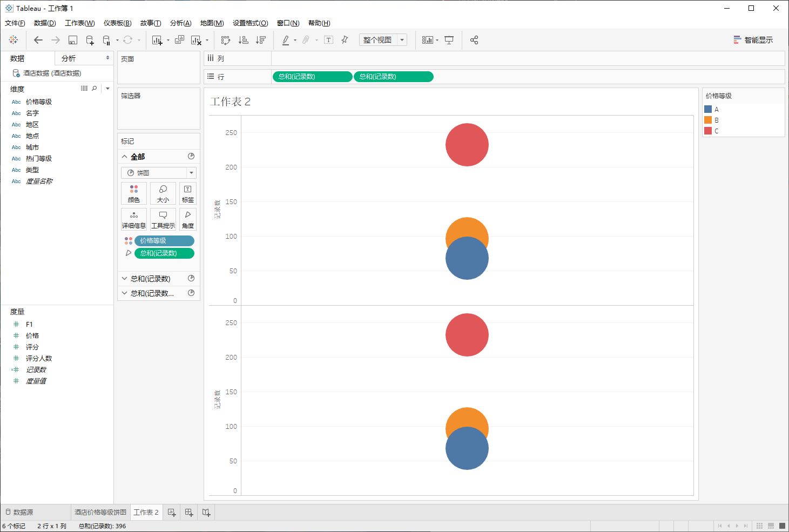Click the 颜色 color marks button
This screenshot has height=532, width=789.
coord(134,193)
